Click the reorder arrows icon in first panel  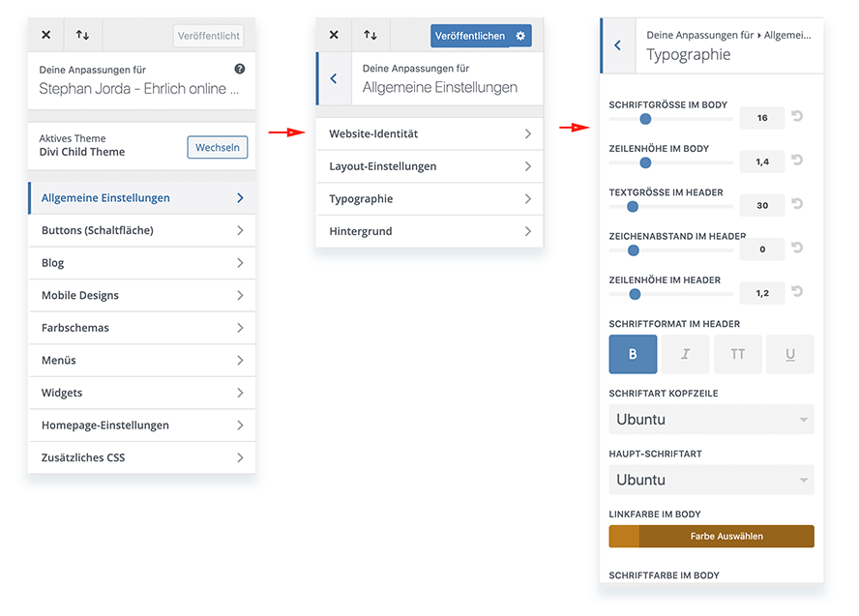click(x=82, y=36)
